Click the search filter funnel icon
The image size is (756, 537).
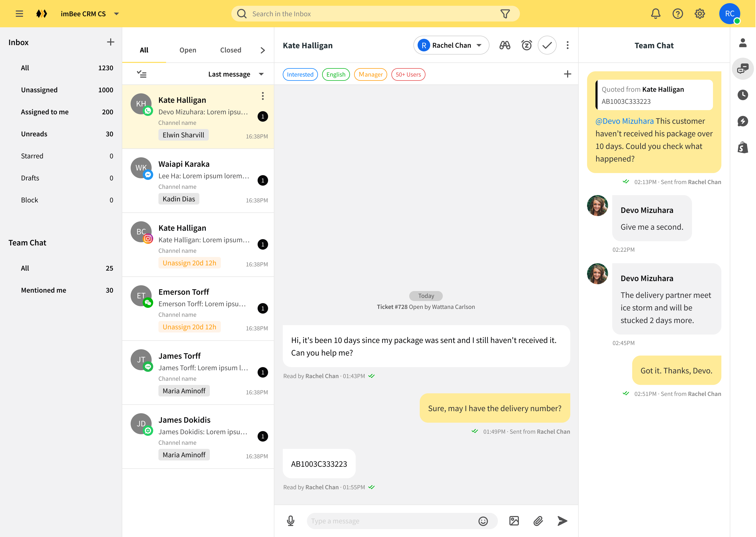coord(505,14)
